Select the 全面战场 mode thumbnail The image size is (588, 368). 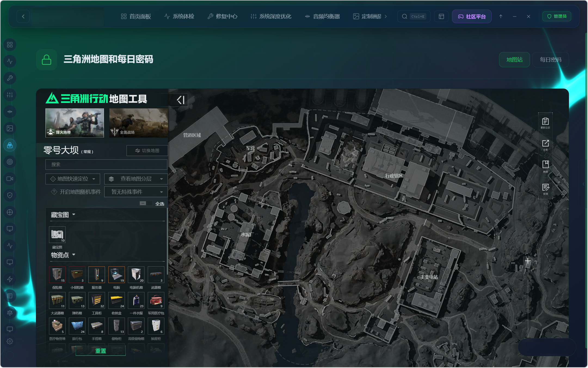point(138,123)
